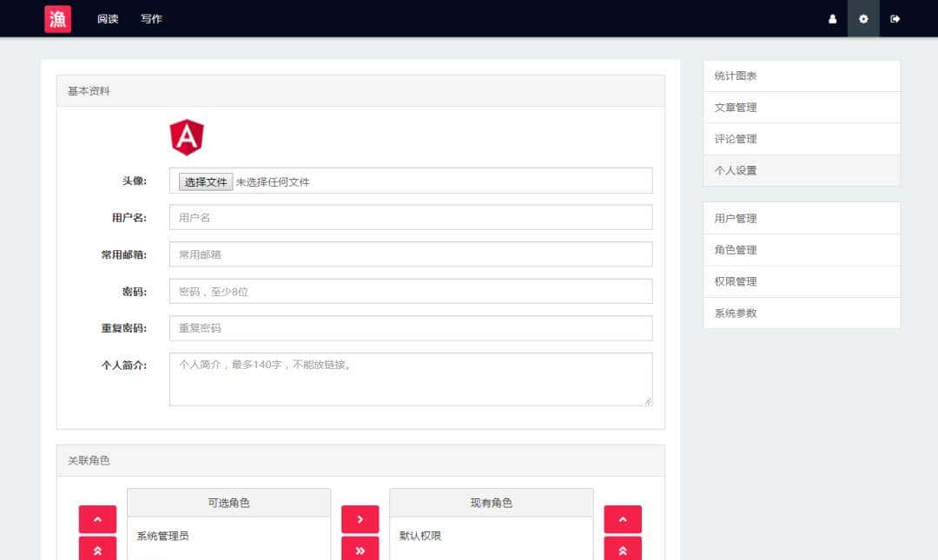Focus the 常用邮箱 input field
The image size is (938, 560).
411,254
